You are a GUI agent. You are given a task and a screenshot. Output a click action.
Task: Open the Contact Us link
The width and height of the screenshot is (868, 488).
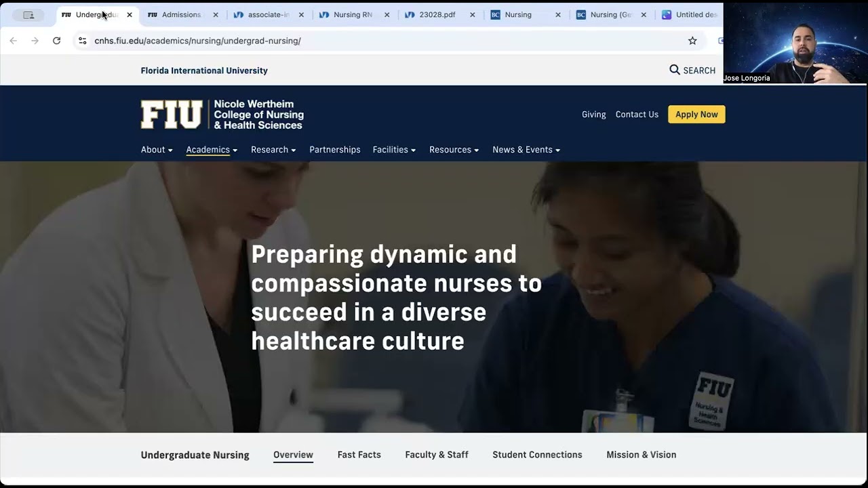click(637, 115)
